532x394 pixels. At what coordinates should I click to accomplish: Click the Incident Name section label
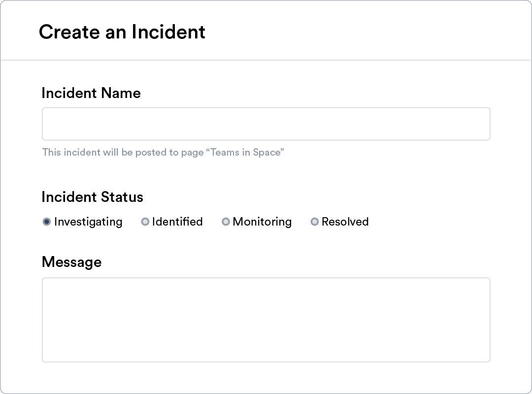pyautogui.click(x=91, y=93)
